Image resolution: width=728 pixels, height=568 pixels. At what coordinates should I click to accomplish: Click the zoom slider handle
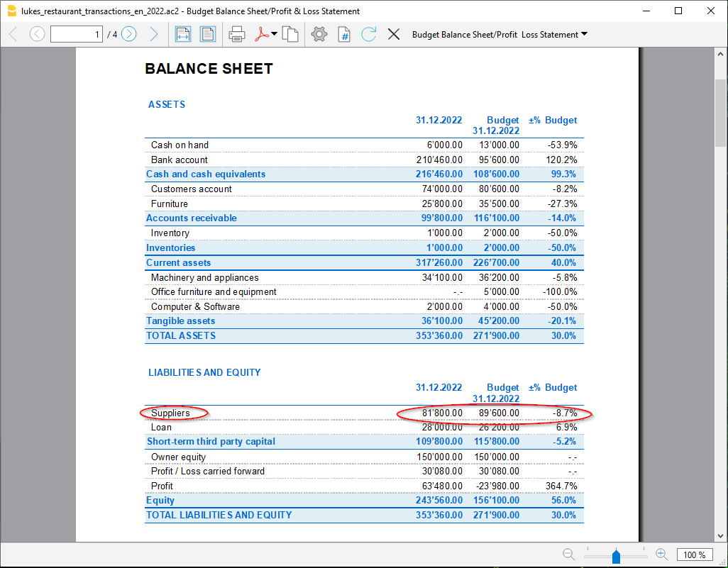coord(616,556)
